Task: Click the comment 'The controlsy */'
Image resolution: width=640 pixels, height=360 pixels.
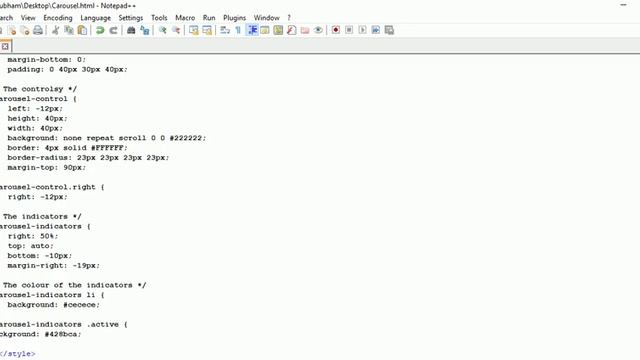Action: click(x=40, y=89)
